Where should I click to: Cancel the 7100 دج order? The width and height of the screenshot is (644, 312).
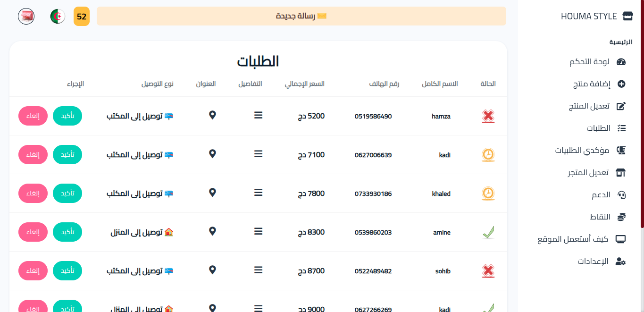pos(33,155)
